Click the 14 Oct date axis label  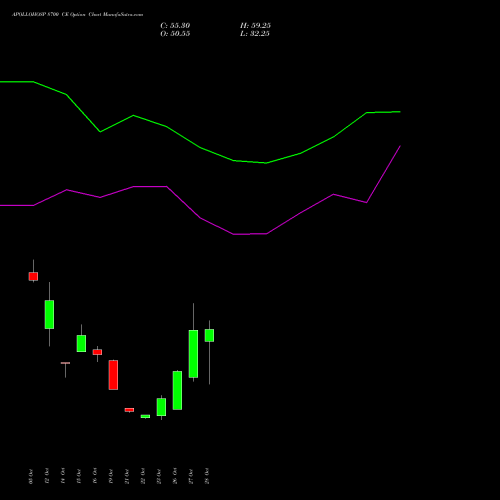63,476
